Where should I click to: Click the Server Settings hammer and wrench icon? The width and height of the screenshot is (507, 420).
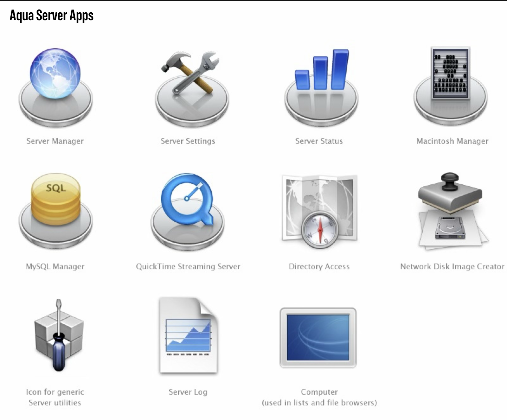pos(191,89)
